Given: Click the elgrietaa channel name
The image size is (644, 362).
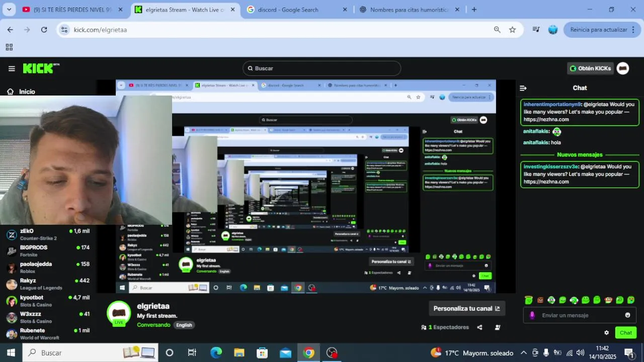Looking at the screenshot, I should (153, 306).
